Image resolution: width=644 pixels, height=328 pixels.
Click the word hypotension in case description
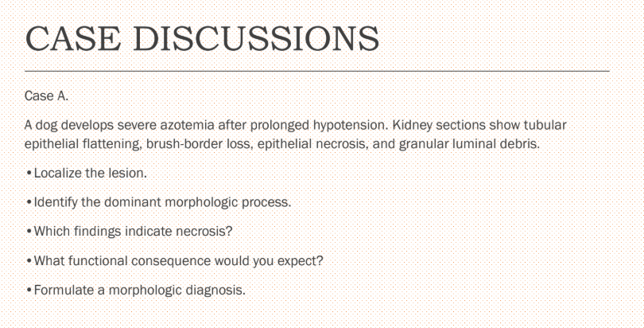(350, 126)
